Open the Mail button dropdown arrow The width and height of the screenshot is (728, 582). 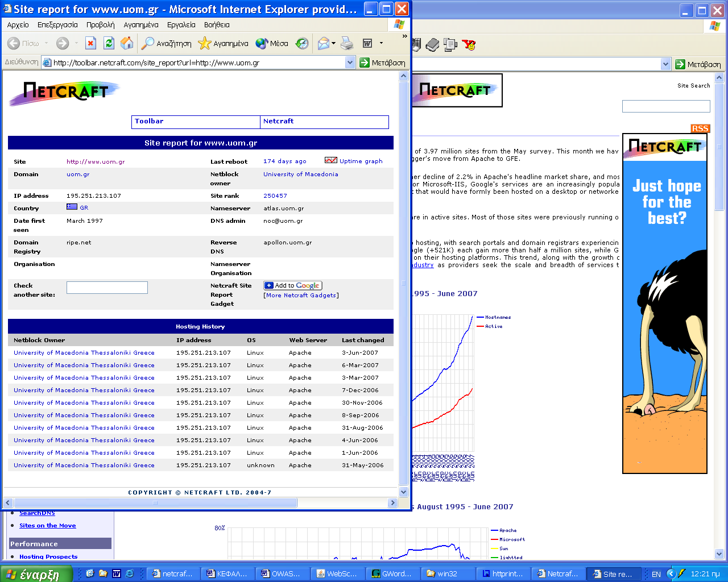[334, 43]
